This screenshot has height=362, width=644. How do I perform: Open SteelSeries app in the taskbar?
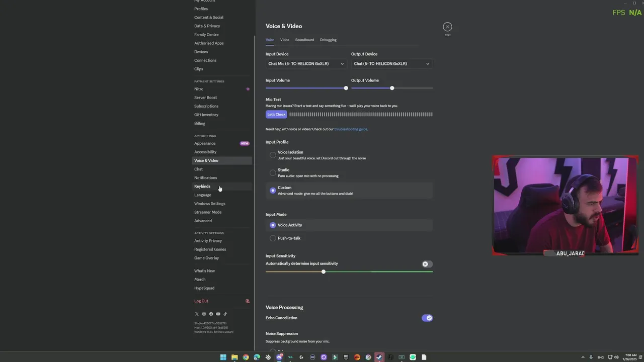[268, 357]
